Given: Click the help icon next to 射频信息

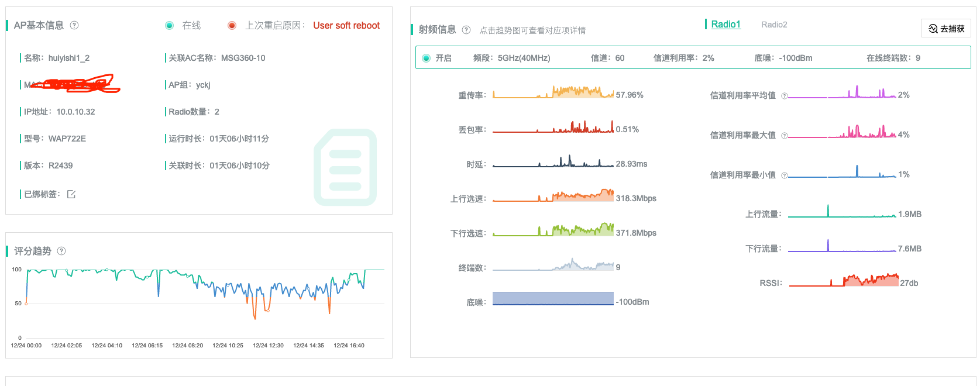Looking at the screenshot, I should pyautogui.click(x=466, y=30).
